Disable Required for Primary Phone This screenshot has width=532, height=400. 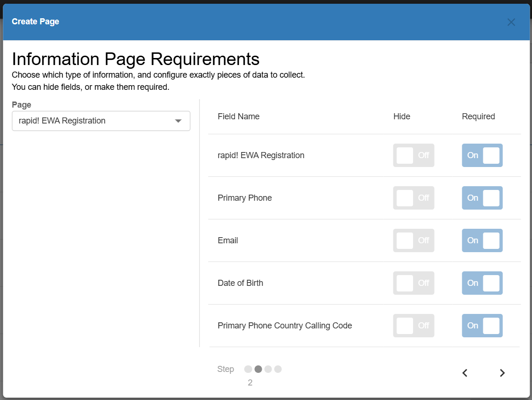point(482,198)
